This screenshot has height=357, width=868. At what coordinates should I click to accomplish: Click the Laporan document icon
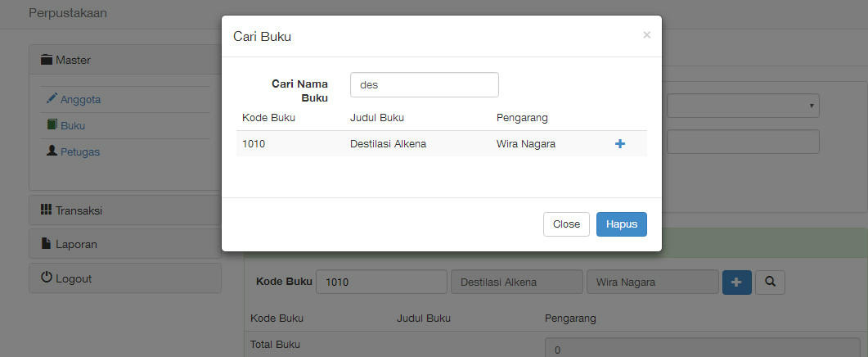(47, 243)
